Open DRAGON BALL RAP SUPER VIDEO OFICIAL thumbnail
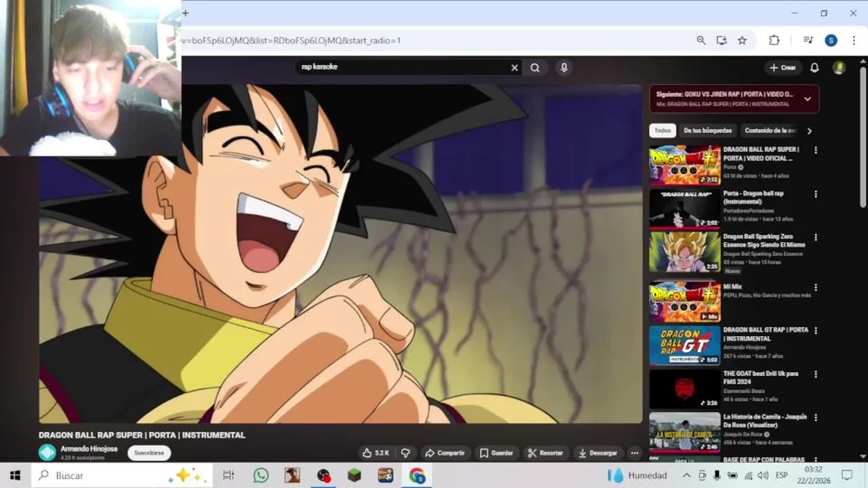 (685, 165)
